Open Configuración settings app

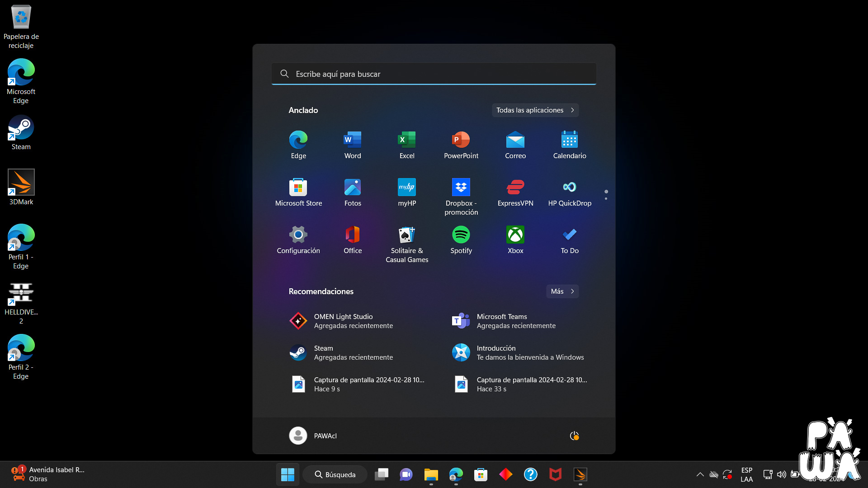(x=298, y=240)
